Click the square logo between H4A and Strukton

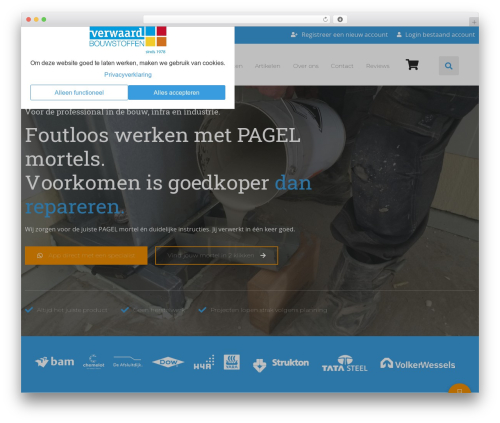[x=232, y=362]
